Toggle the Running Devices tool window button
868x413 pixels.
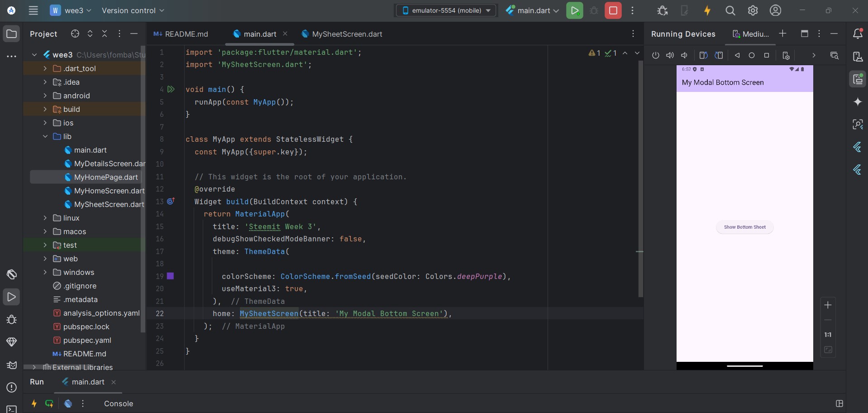(858, 79)
